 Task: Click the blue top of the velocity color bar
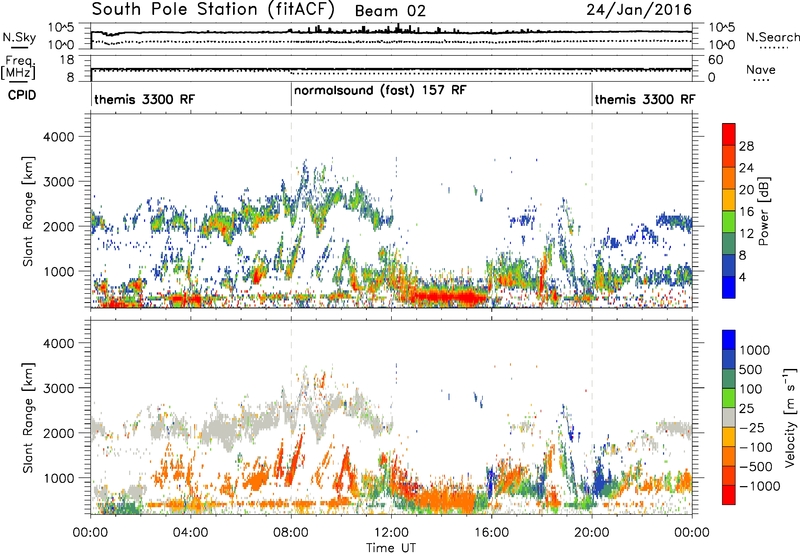[x=729, y=340]
